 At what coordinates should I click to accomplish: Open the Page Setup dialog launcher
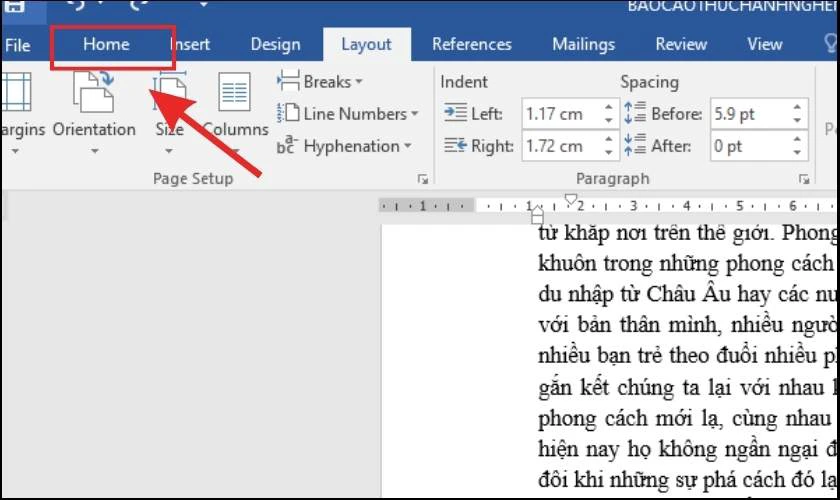(423, 180)
